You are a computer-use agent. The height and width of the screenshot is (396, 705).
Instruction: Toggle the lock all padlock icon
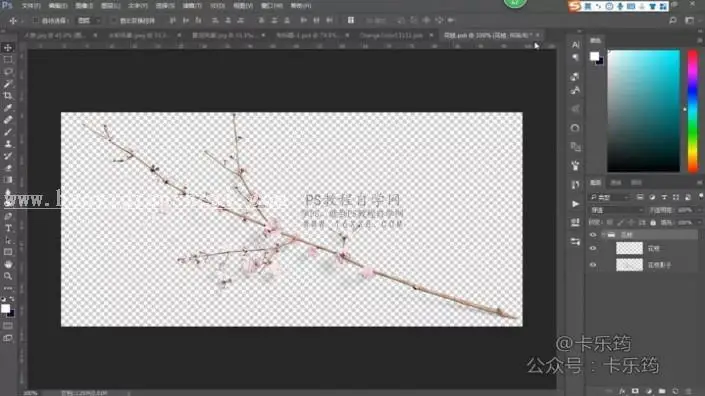pos(653,222)
